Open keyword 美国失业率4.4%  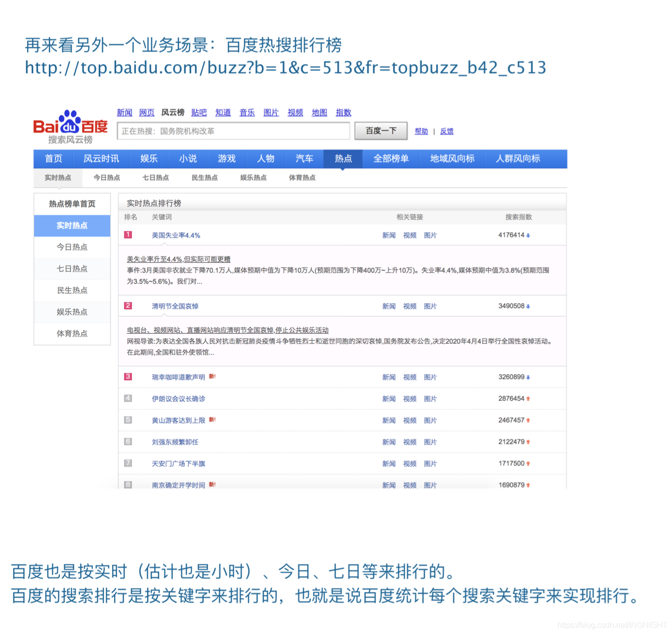[x=176, y=236]
